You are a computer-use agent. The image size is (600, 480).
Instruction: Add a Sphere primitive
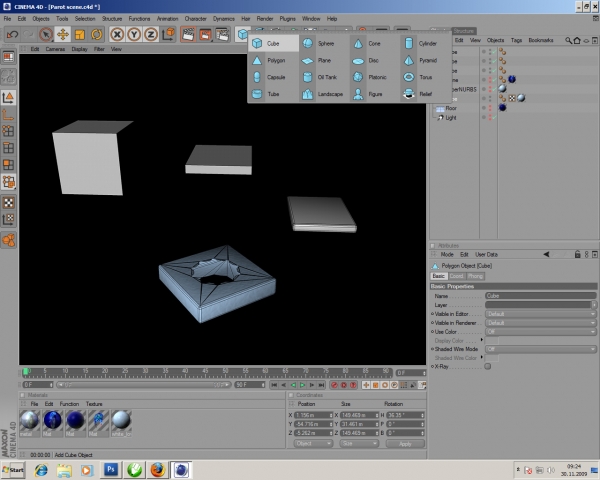coord(324,43)
